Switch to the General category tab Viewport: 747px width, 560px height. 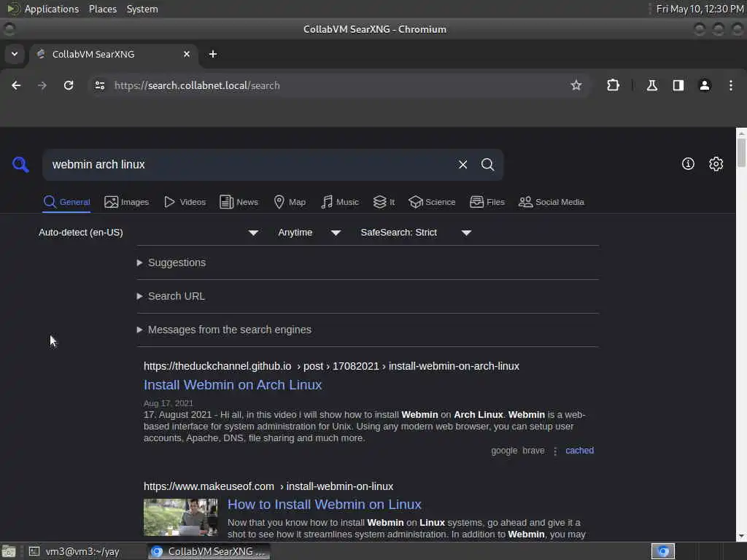coord(66,202)
